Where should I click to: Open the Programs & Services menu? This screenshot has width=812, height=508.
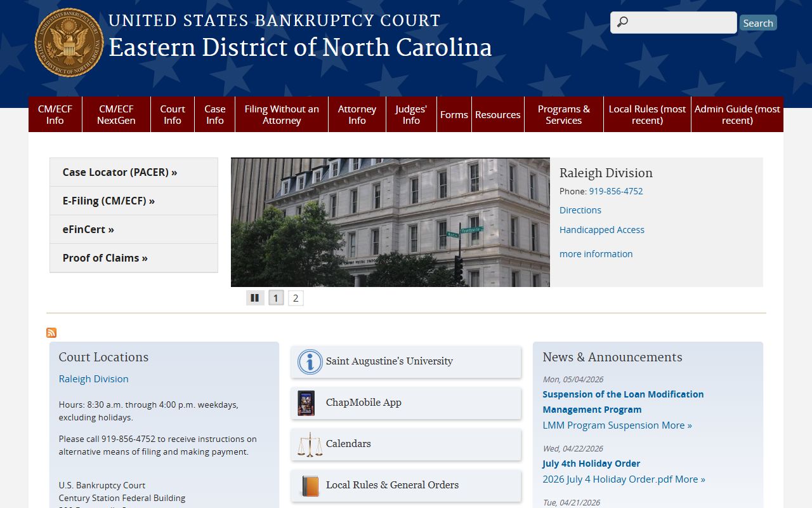click(x=564, y=114)
